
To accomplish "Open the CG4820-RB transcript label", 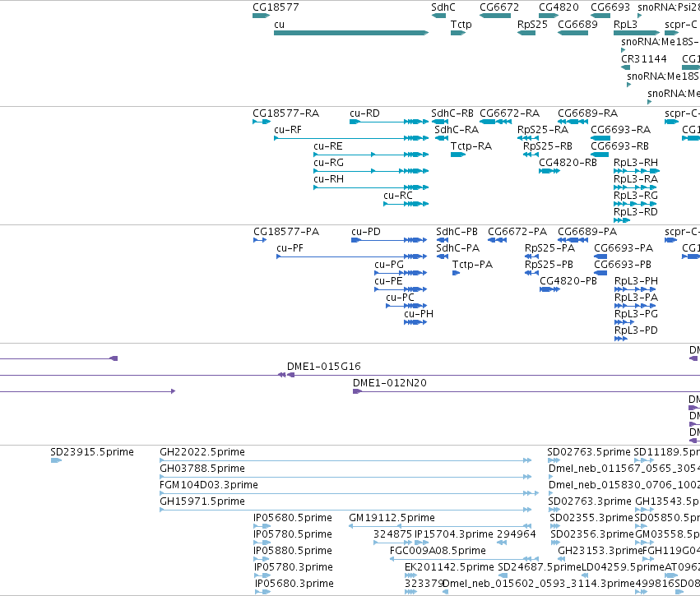I will [x=568, y=163].
